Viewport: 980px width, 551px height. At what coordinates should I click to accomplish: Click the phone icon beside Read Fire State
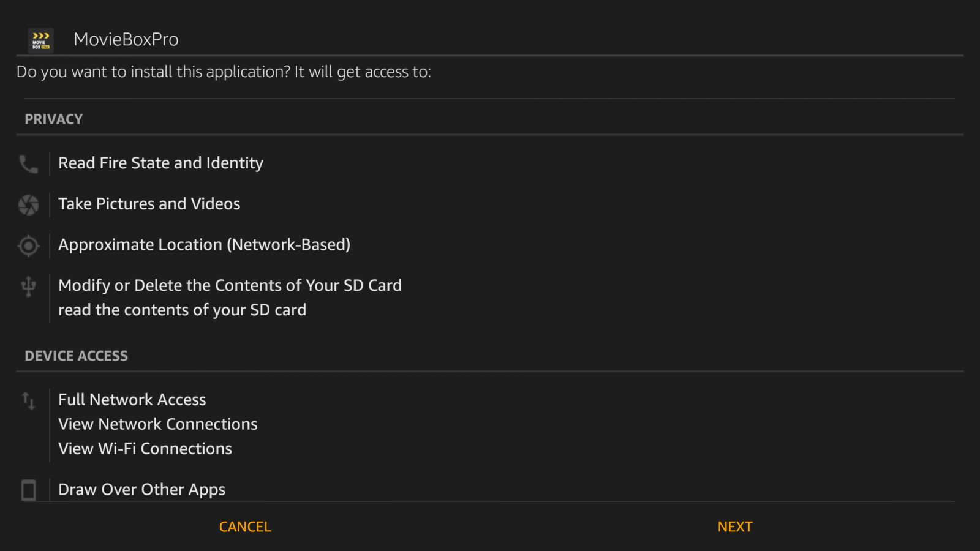pyautogui.click(x=28, y=164)
